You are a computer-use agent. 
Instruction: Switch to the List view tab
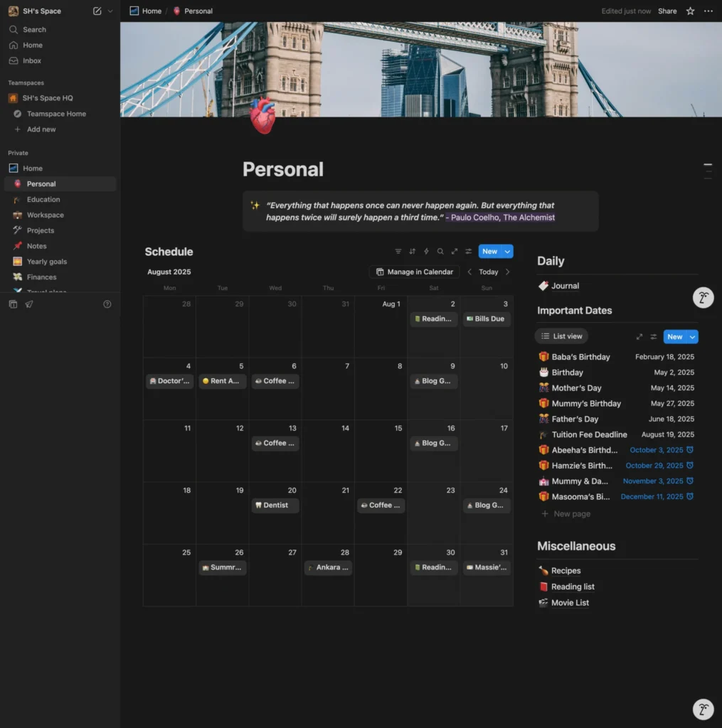tap(561, 336)
